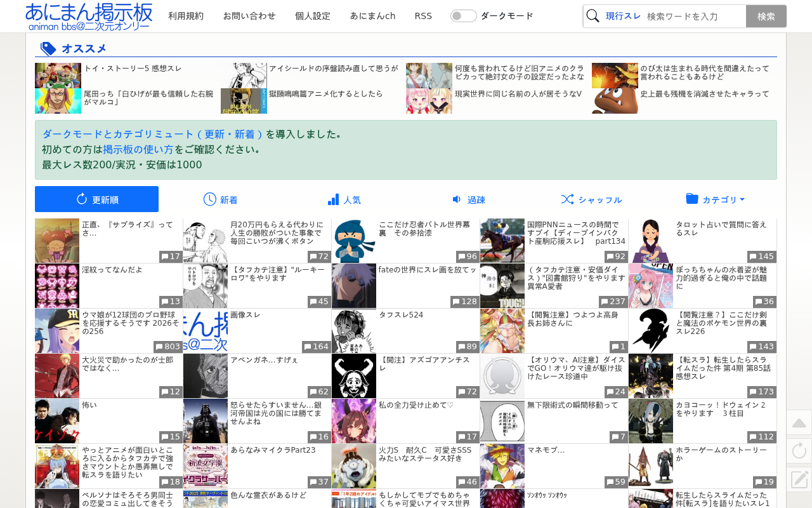This screenshot has height=508, width=812.
Task: Click the bar chart icon beside 人気
Action: click(333, 199)
